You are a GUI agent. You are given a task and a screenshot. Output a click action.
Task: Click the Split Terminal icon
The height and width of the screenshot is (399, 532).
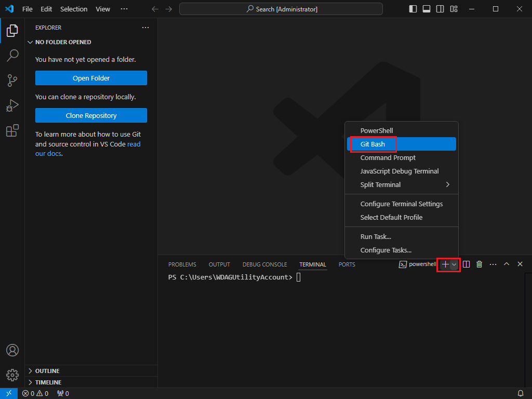click(x=467, y=264)
